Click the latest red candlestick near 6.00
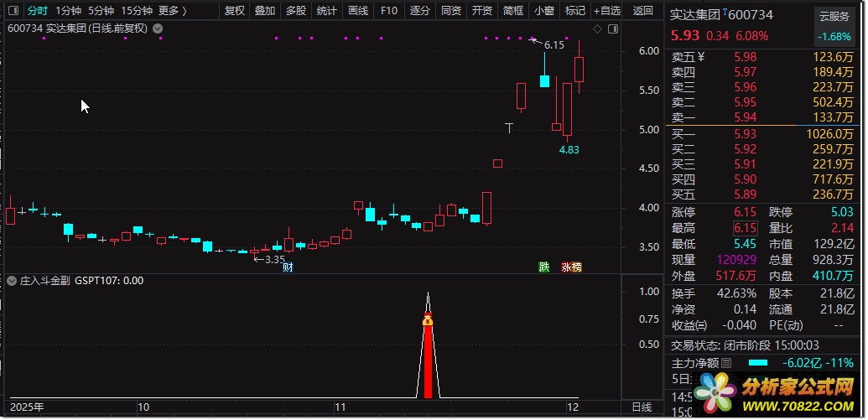The height and width of the screenshot is (420, 868). click(579, 70)
